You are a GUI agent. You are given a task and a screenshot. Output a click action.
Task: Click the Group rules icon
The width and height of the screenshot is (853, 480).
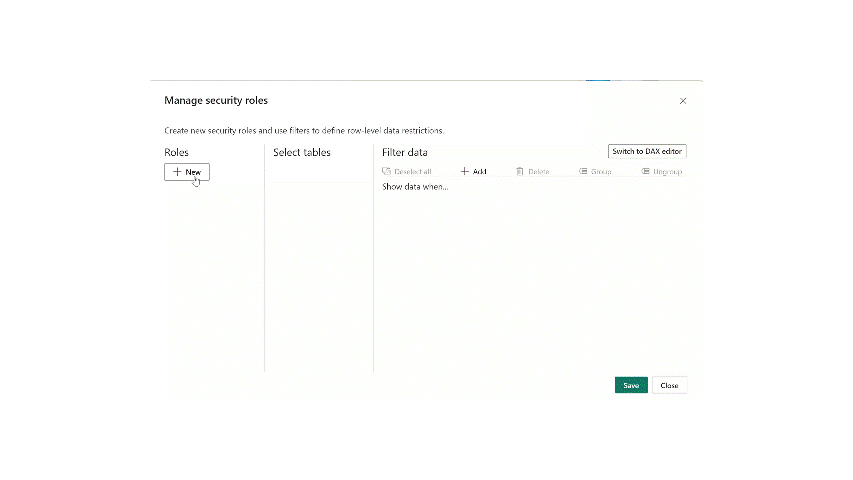tap(583, 172)
